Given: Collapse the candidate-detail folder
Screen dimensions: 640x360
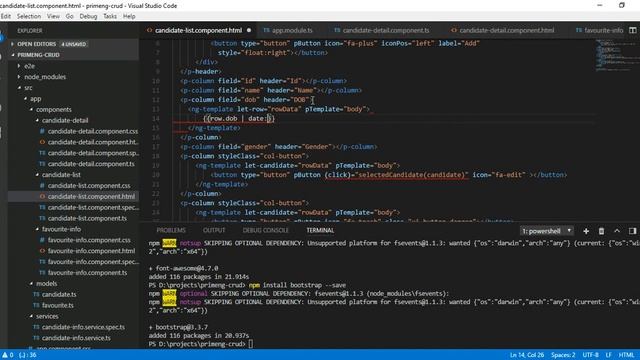Looking at the screenshot, I should tap(64, 120).
